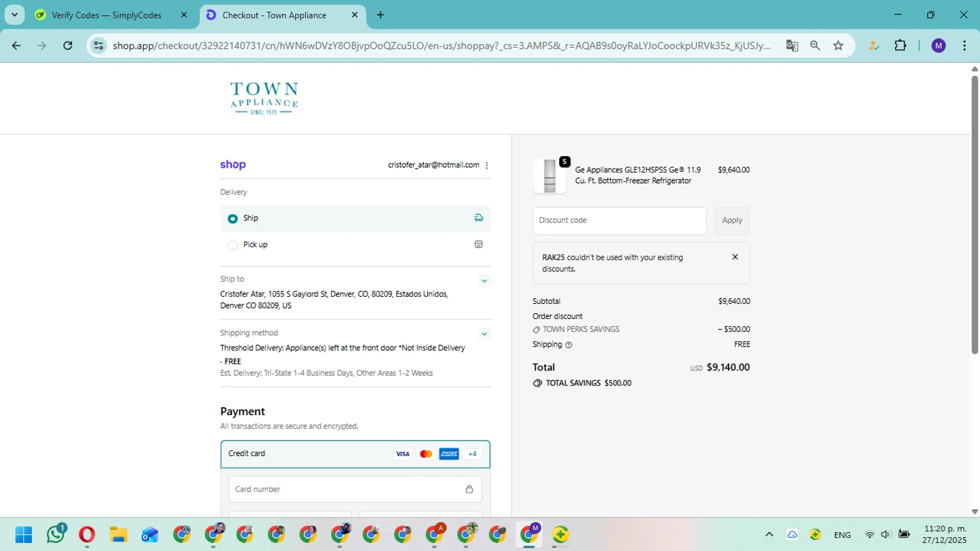Open File Explorer from the taskbar

[x=118, y=535]
